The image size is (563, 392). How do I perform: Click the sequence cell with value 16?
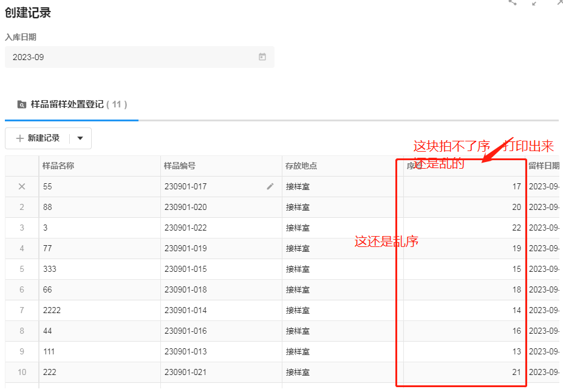coord(464,331)
